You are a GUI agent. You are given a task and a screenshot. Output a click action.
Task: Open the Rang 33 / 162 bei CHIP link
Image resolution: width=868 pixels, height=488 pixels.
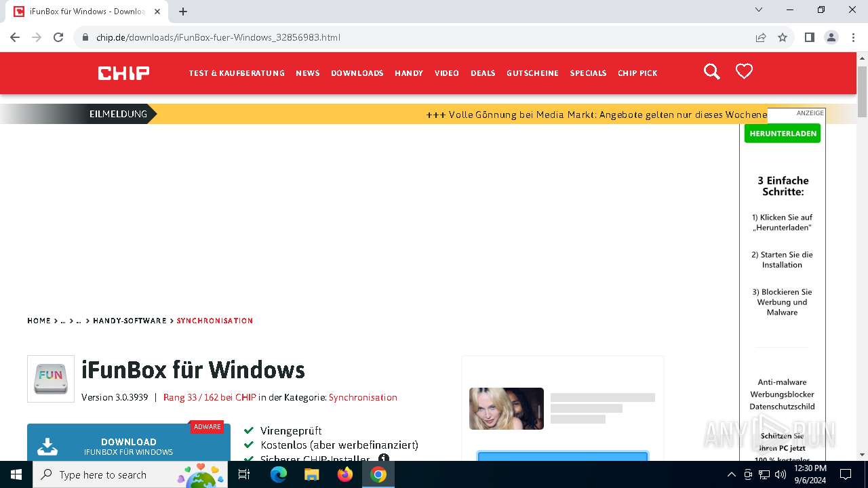[x=210, y=397]
